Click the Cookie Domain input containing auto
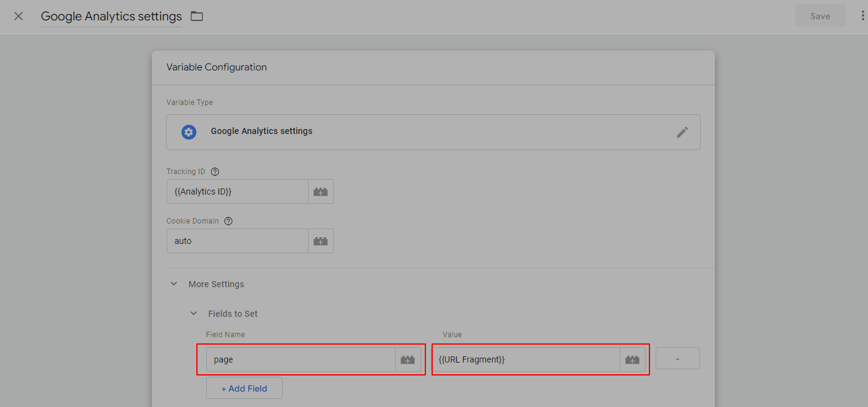Screen dimensions: 868x407 pyautogui.click(x=238, y=241)
